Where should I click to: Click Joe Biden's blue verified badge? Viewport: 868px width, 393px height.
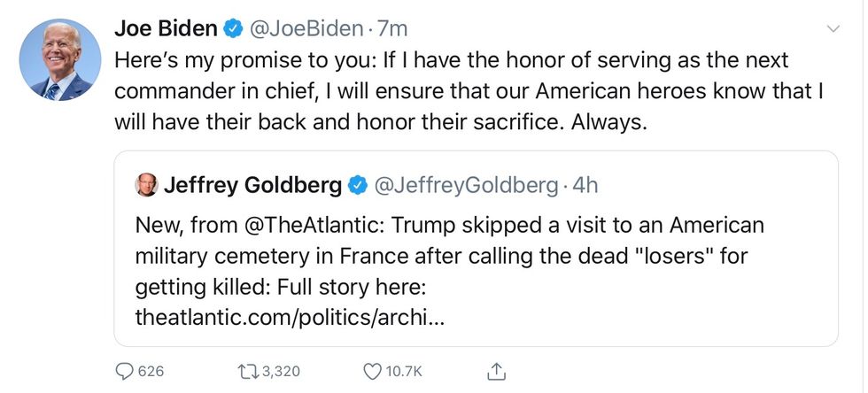tap(233, 29)
